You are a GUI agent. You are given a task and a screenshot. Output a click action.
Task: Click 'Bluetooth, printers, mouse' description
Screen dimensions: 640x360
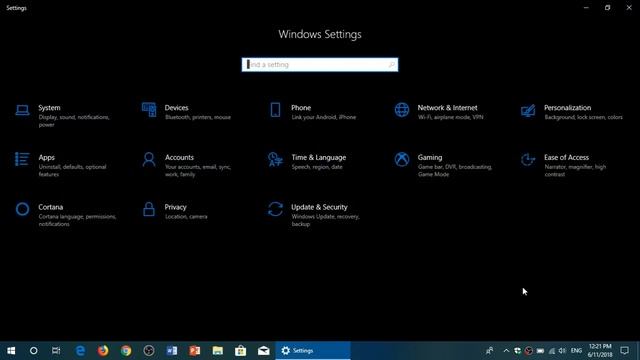[x=198, y=117]
